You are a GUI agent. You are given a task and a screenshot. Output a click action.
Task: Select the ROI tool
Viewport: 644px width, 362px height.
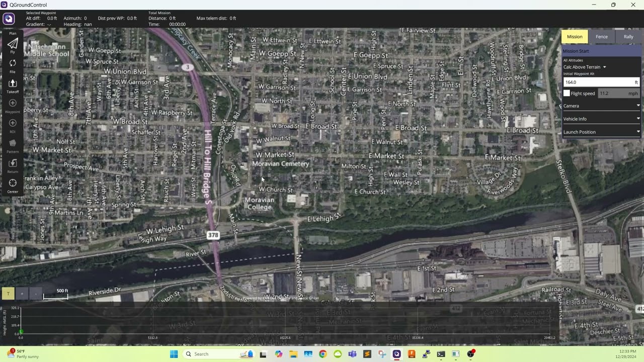[13, 126]
